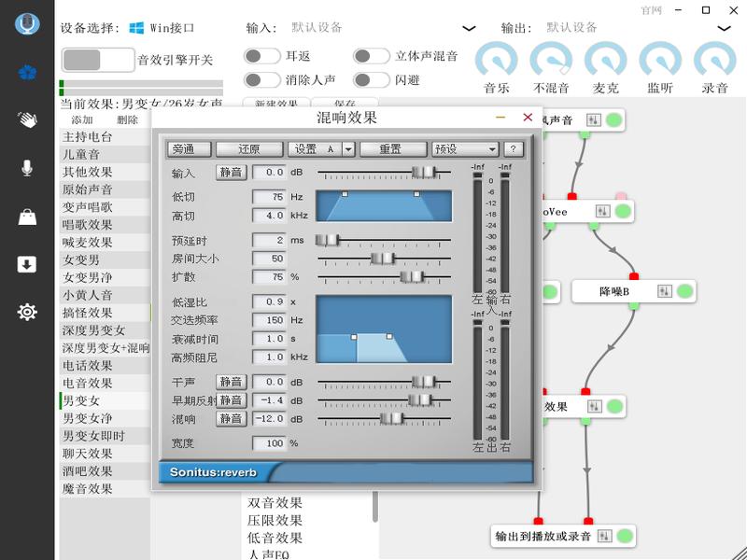This screenshot has height=560, width=747.
Task: Turn on the 音效引擎开关 toggle
Action: [97, 60]
